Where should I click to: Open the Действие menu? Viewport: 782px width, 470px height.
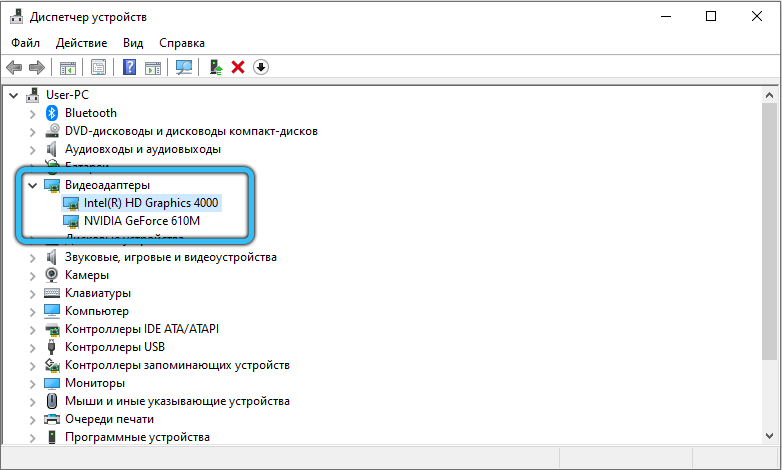pos(81,43)
